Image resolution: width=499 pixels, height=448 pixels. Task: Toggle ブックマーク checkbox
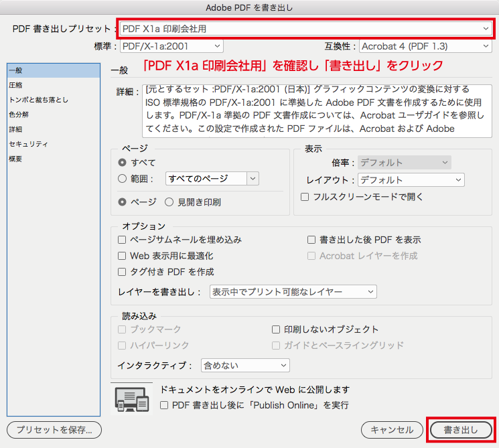pyautogui.click(x=122, y=329)
